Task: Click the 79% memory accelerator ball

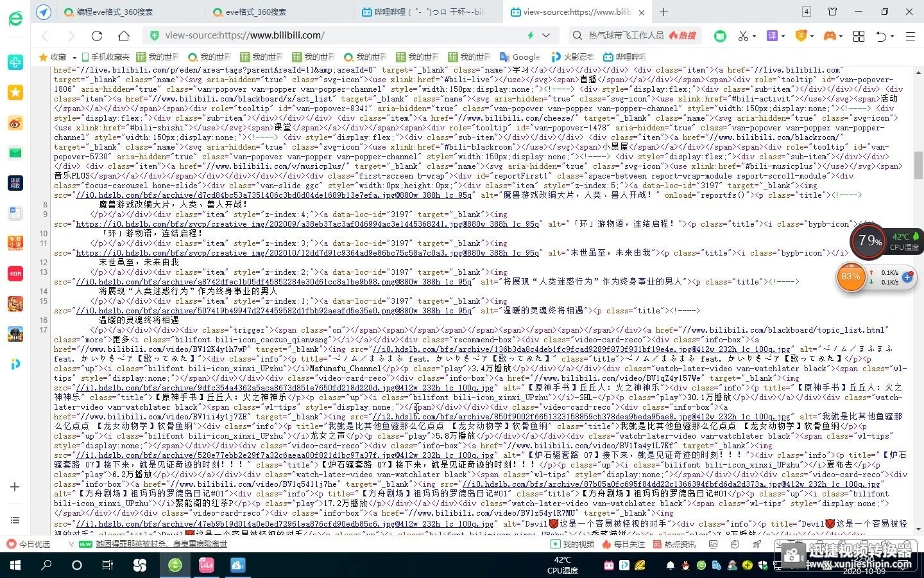Action: point(869,241)
